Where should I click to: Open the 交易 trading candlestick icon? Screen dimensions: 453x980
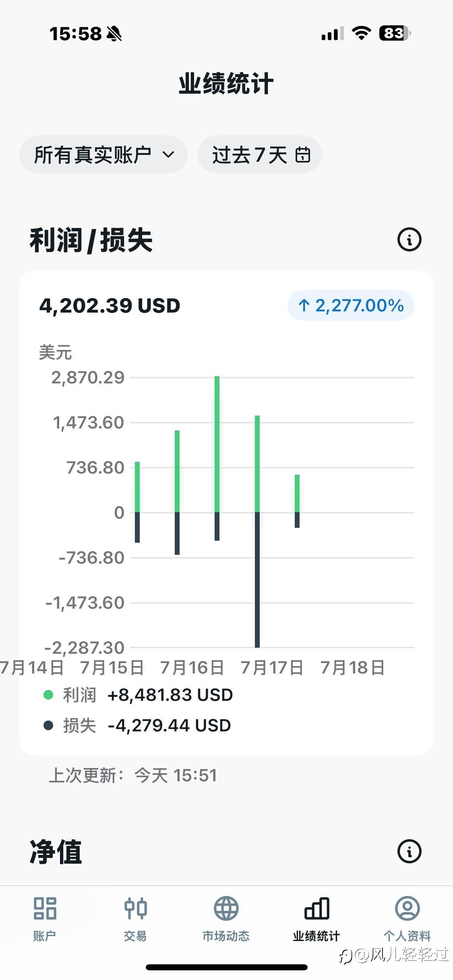click(x=135, y=908)
